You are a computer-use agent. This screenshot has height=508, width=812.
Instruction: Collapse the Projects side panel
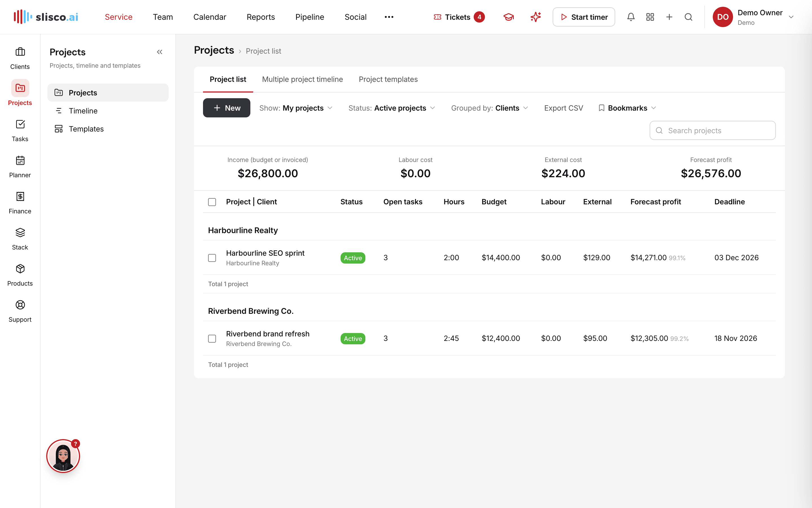pos(160,52)
